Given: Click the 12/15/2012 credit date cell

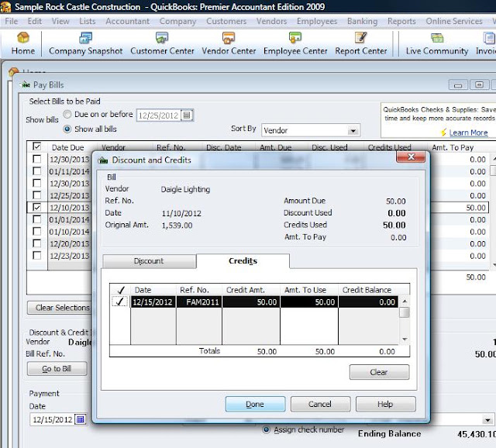Looking at the screenshot, I should (153, 302).
